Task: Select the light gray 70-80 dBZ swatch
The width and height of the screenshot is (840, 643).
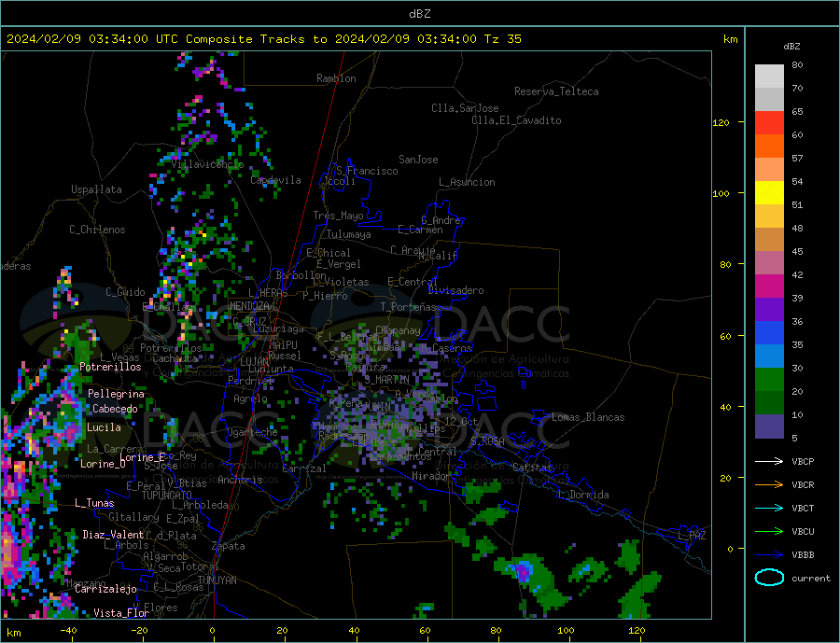Action: pyautogui.click(x=769, y=77)
